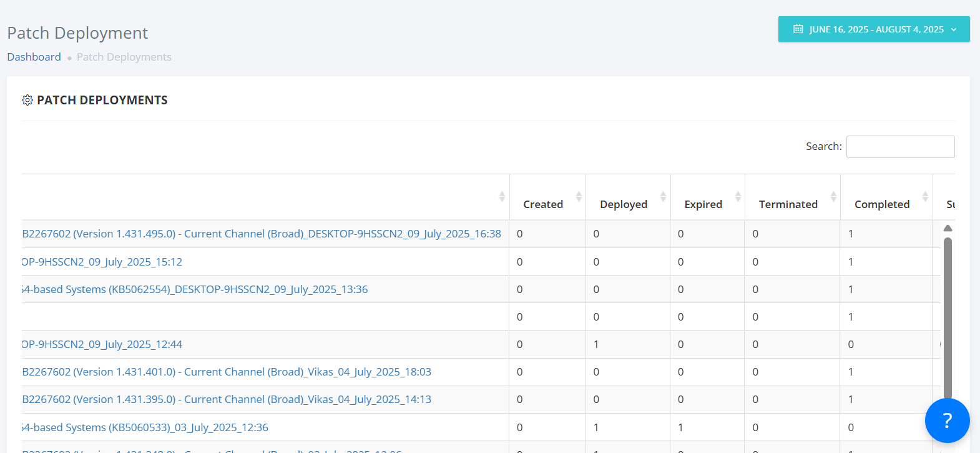Sort table by the Completed column
Screen dimensions: 980x453
coord(886,197)
